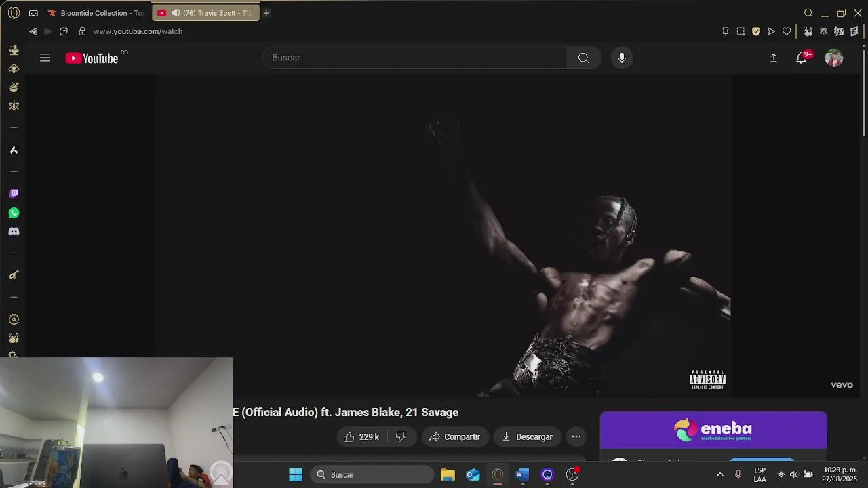Click the browser tab search magnifier

(808, 13)
